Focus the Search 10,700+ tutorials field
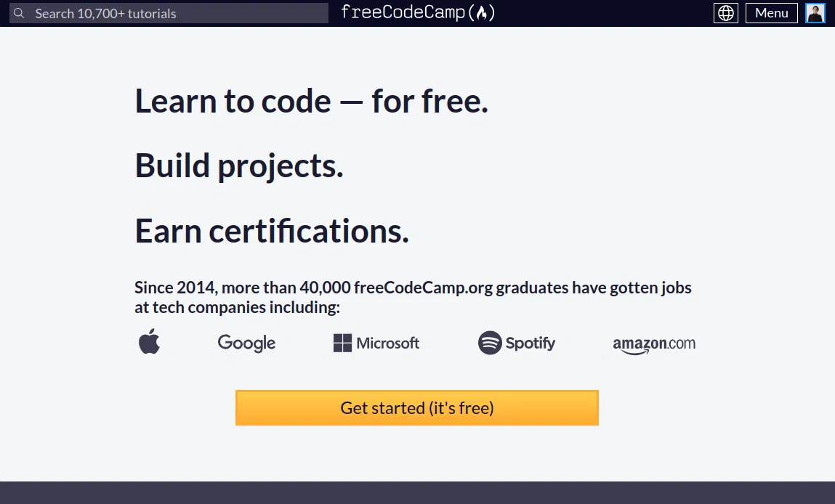The image size is (835, 504). coord(174,13)
